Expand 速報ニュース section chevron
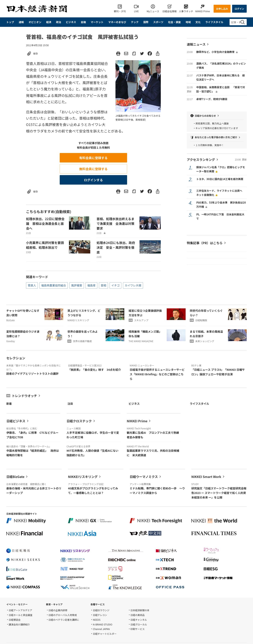The image size is (253, 644). tap(208, 44)
